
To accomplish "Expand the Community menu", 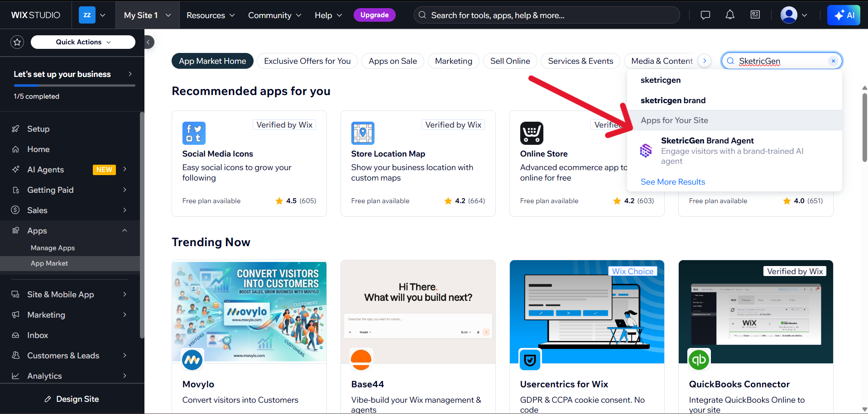I will 274,15.
